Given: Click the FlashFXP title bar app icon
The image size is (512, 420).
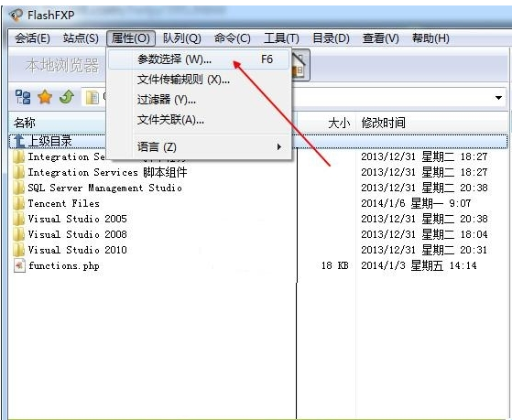Looking at the screenshot, I should (16, 15).
